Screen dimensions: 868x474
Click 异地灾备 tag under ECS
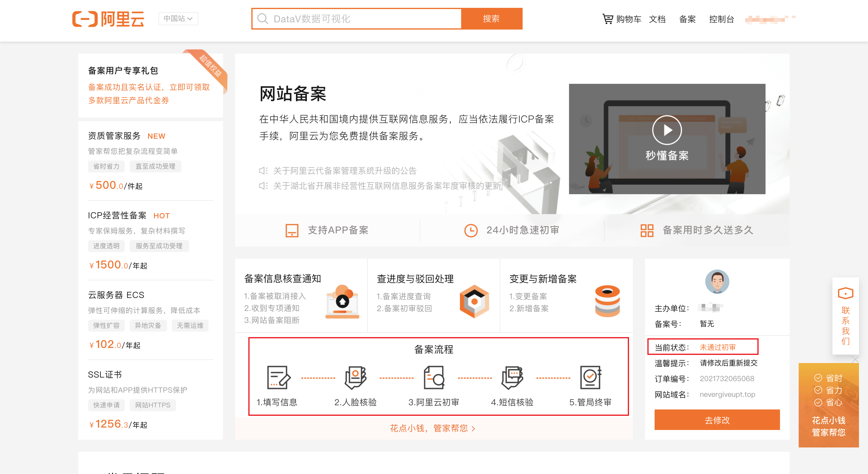[148, 325]
